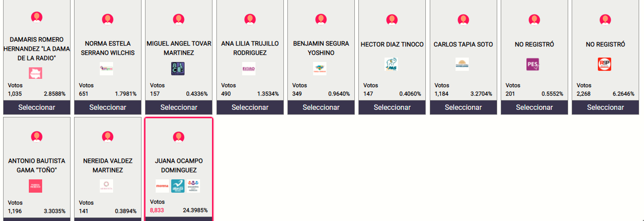Click the Nueva Alianza logo on Juana Ocampo's card
Screen dimensions: 644x221
(178, 186)
